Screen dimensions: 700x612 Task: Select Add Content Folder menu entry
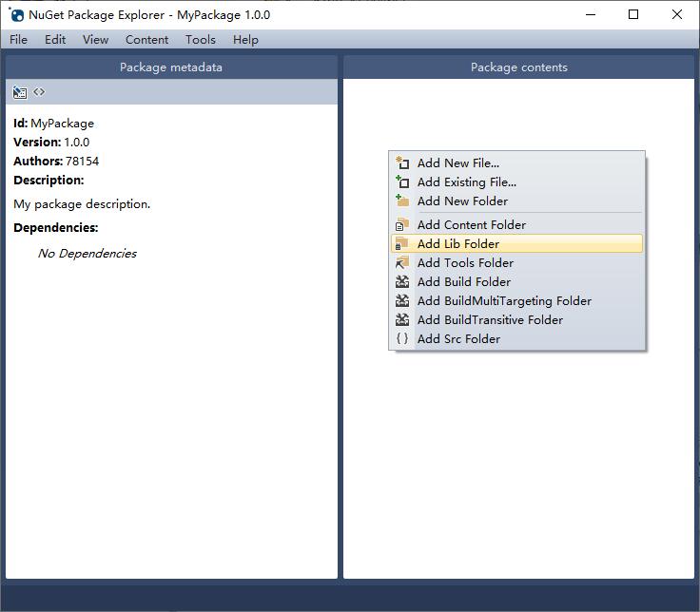(x=517, y=224)
